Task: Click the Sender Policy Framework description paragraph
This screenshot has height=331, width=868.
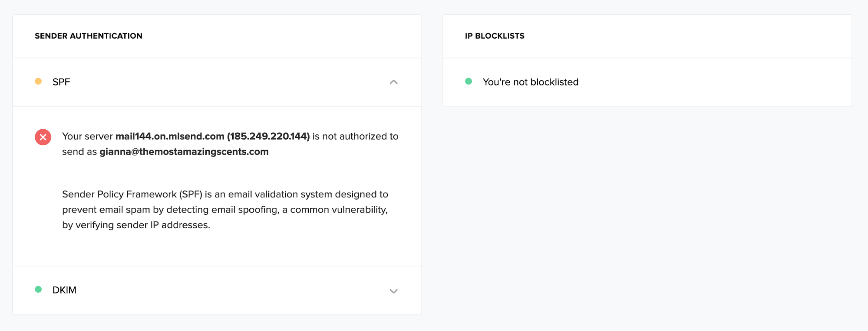Action: pos(225,210)
